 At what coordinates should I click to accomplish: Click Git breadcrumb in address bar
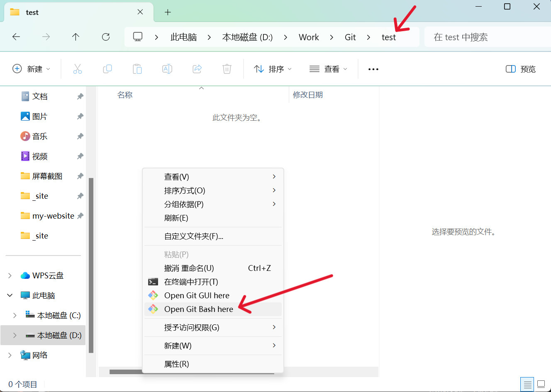point(350,37)
